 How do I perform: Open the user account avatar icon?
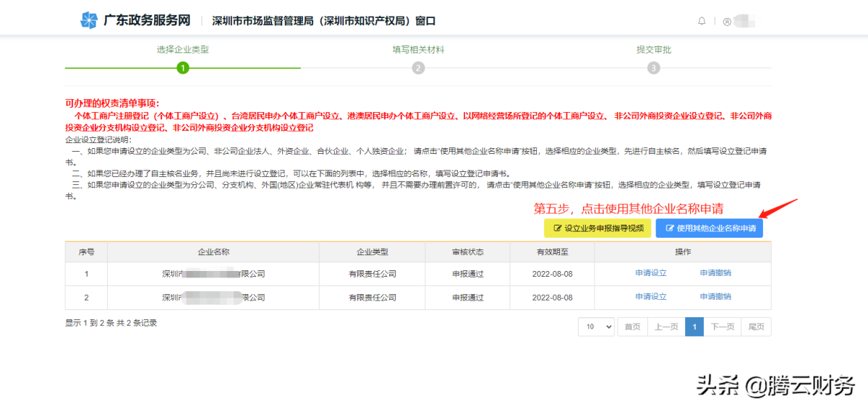(x=726, y=22)
